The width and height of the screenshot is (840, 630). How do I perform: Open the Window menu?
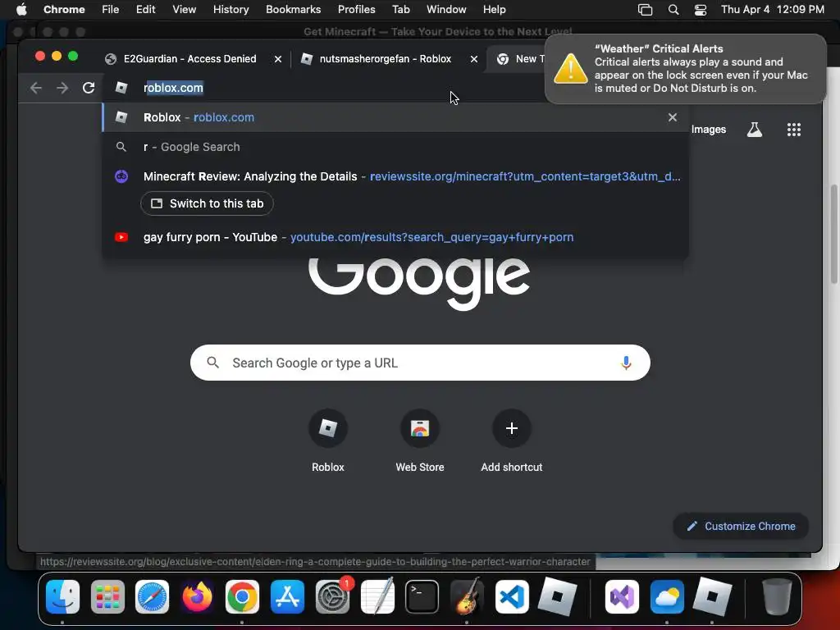tap(446, 10)
